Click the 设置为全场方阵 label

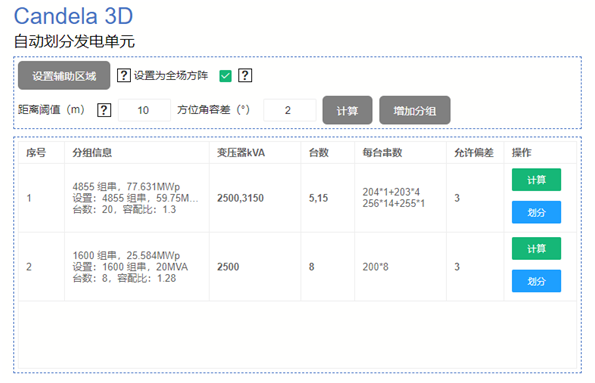pos(171,76)
